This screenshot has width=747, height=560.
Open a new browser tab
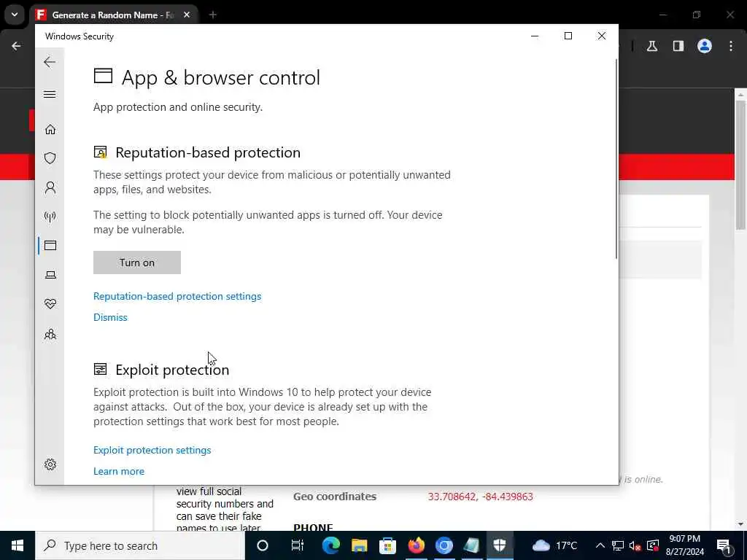213,15
